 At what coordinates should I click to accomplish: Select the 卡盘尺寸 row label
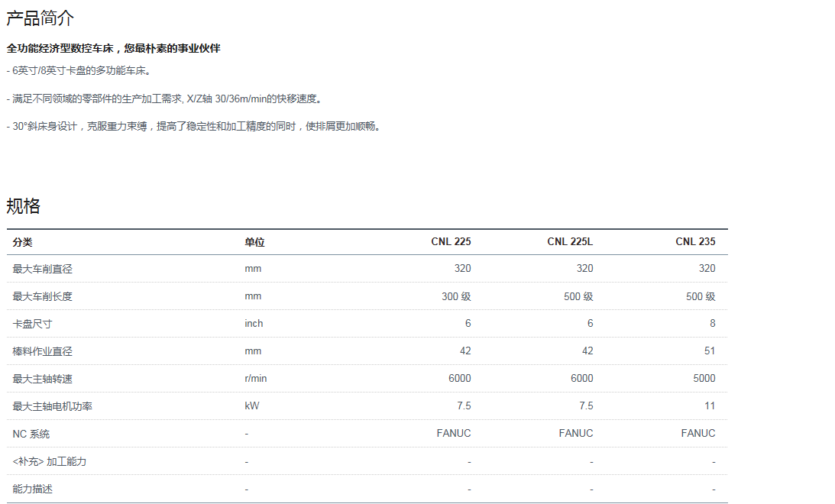(33, 324)
